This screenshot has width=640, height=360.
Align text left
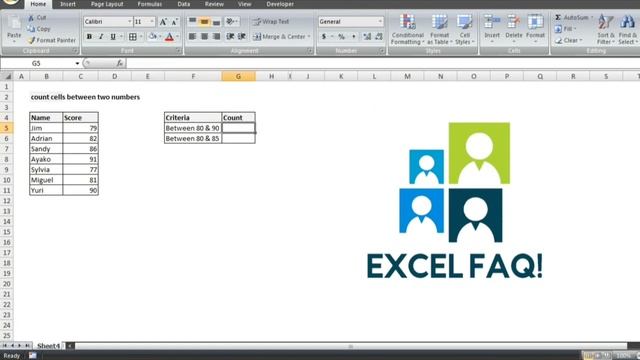(x=192, y=37)
